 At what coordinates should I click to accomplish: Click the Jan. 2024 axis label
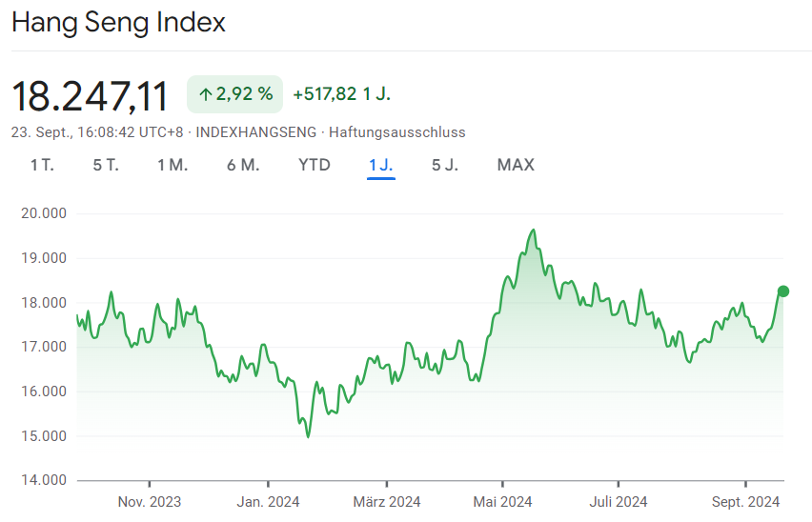tap(268, 502)
